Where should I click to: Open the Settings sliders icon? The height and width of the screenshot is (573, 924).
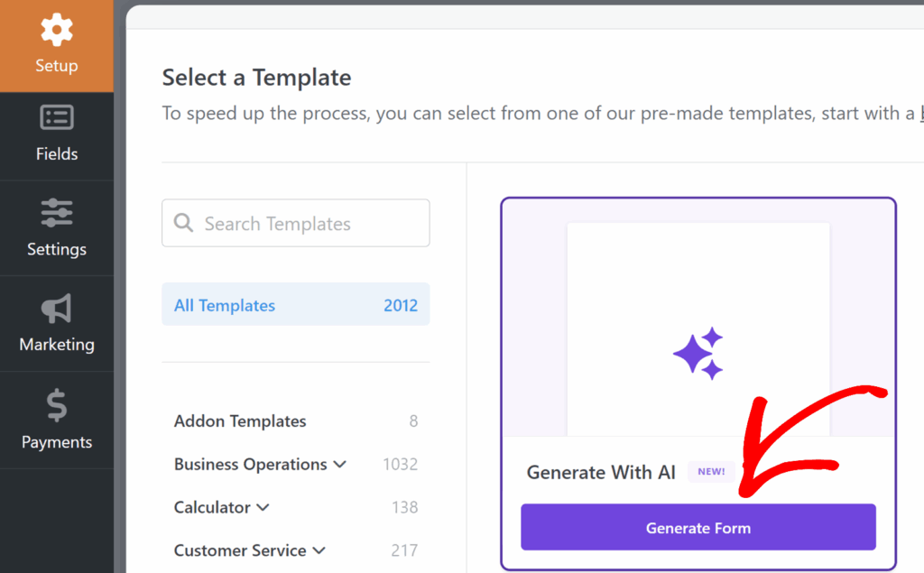57,212
